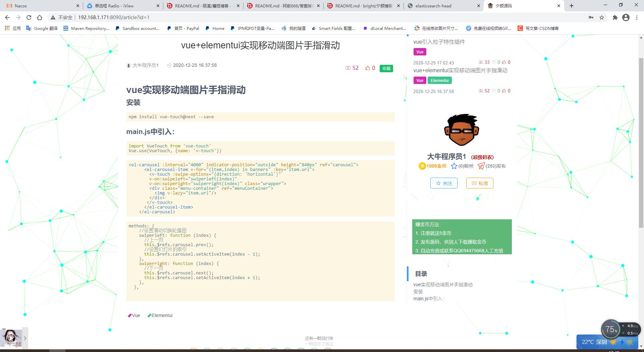
Task: Click the page vertical scrollbar thumb
Action: pyautogui.click(x=641, y=143)
